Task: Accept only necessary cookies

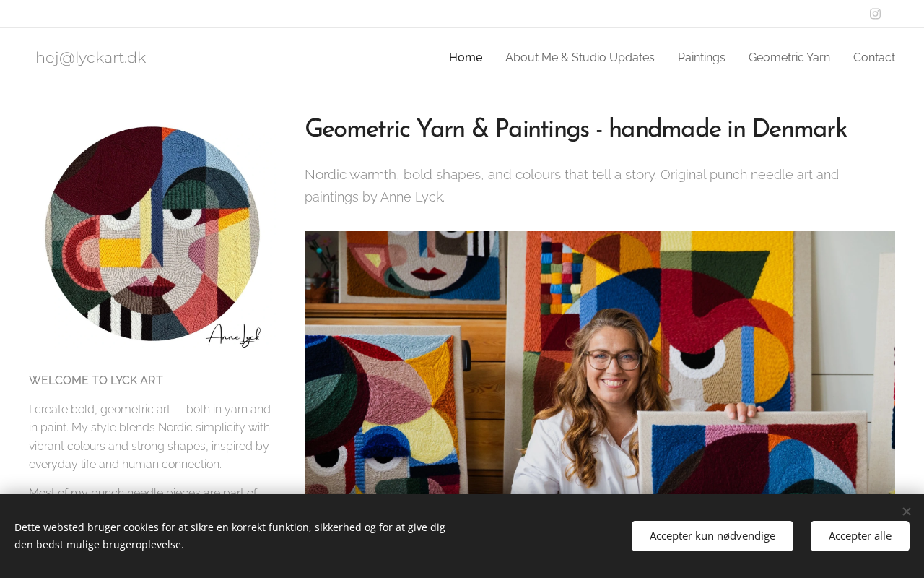Action: (x=712, y=536)
